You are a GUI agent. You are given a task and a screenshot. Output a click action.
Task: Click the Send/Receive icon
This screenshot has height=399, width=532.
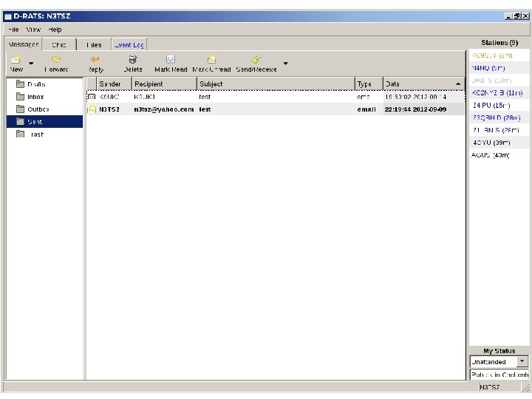click(x=256, y=60)
